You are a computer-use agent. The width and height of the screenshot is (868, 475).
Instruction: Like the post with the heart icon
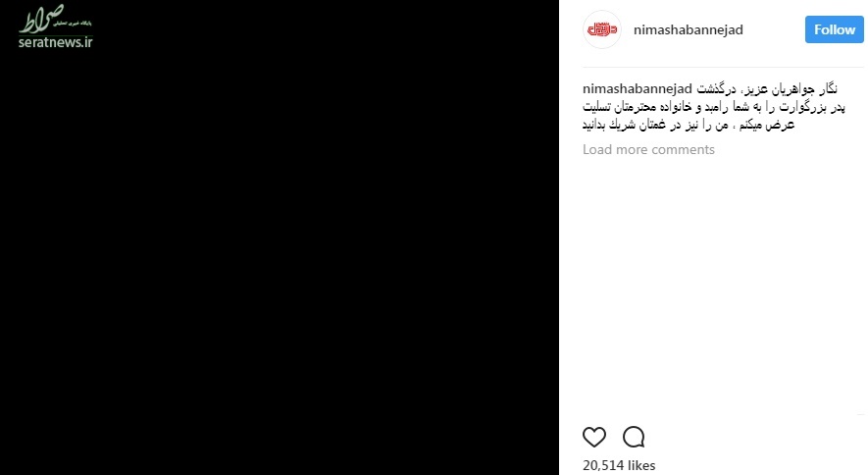(594, 437)
